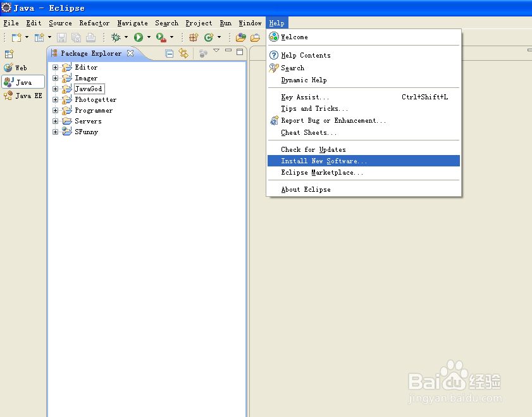Switch to the Java EE perspective

click(x=23, y=96)
